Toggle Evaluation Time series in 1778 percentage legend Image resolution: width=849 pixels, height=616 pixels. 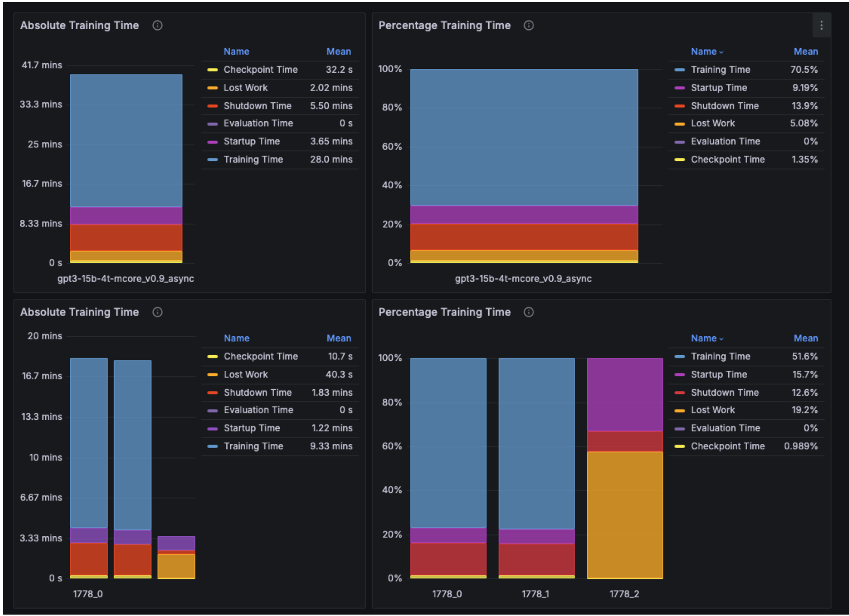(x=725, y=428)
